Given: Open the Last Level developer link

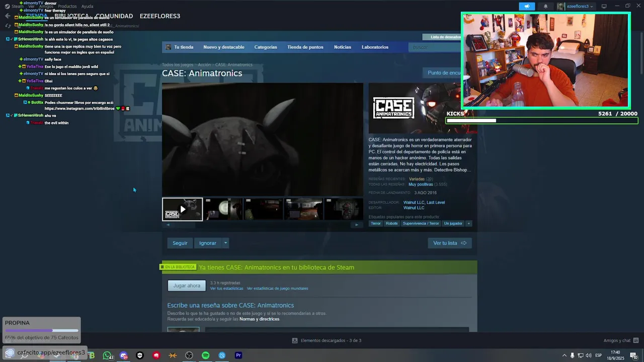Looking at the screenshot, I should tap(436, 203).
